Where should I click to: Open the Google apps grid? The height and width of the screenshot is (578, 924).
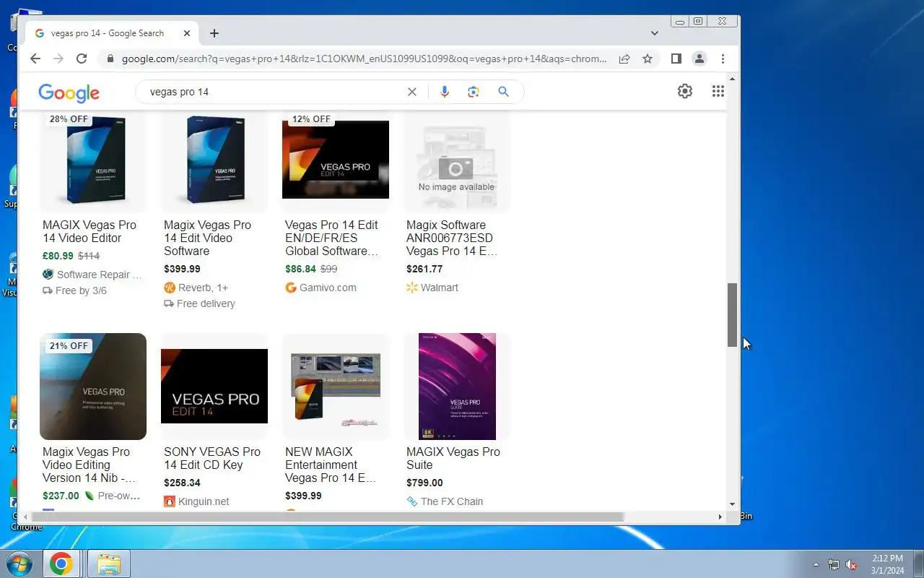click(x=718, y=91)
